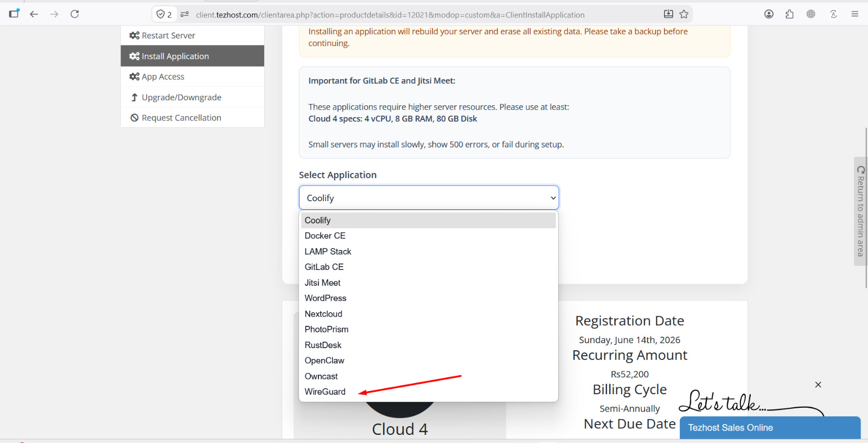The width and height of the screenshot is (868, 443).
Task: Click the browser back arrow
Action: [x=34, y=14]
